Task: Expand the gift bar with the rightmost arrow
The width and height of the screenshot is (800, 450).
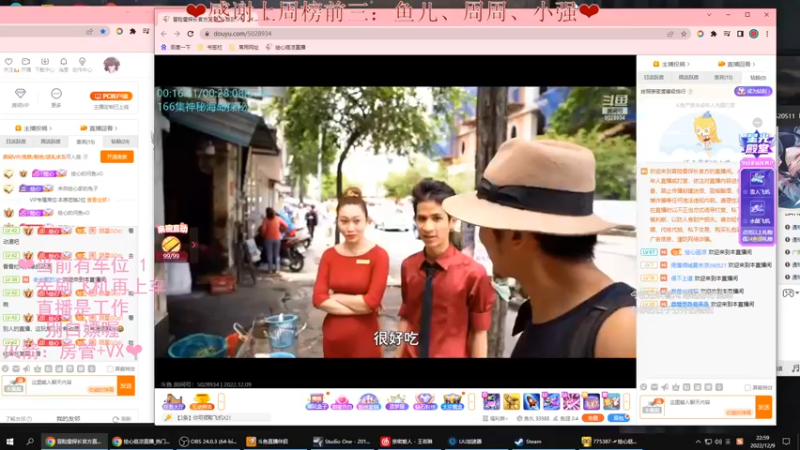Action: click(627, 402)
